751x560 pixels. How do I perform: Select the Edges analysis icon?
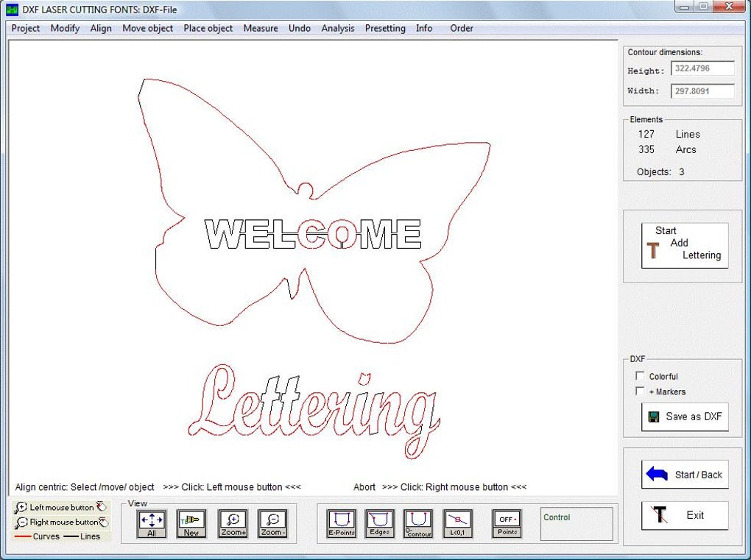point(380,523)
